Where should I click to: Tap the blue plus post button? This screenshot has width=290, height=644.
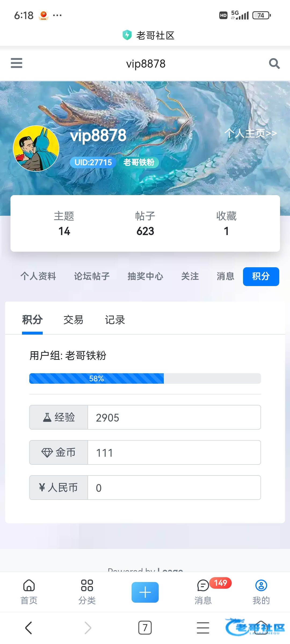coord(145,592)
